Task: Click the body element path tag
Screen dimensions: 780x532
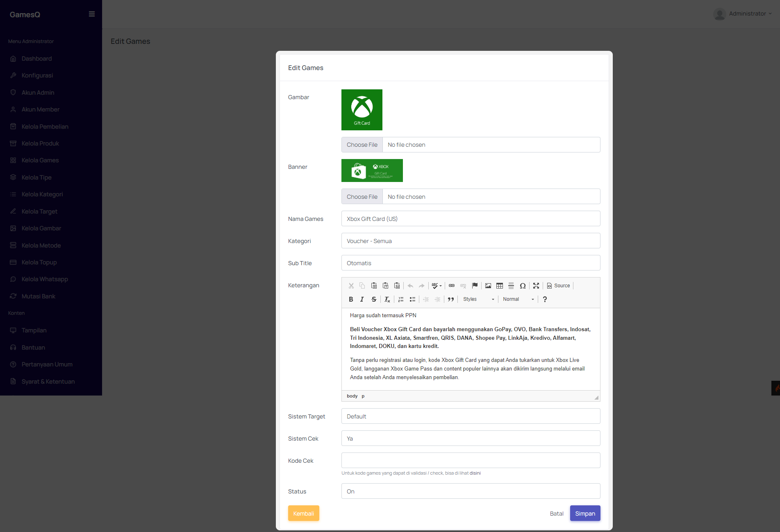Action: [352, 396]
